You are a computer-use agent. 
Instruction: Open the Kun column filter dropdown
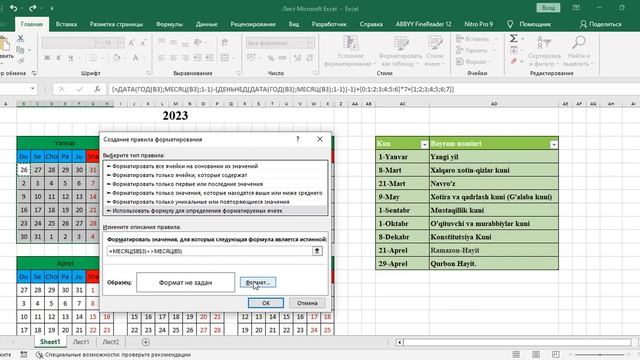point(424,144)
